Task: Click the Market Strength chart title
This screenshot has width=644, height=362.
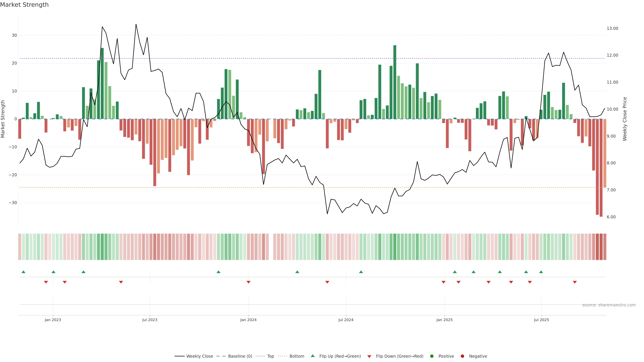Action: 24,5
